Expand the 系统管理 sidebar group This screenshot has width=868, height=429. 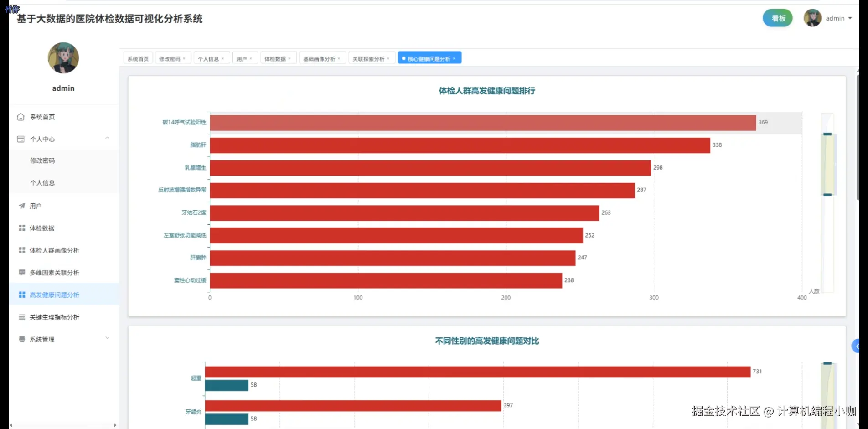108,338
